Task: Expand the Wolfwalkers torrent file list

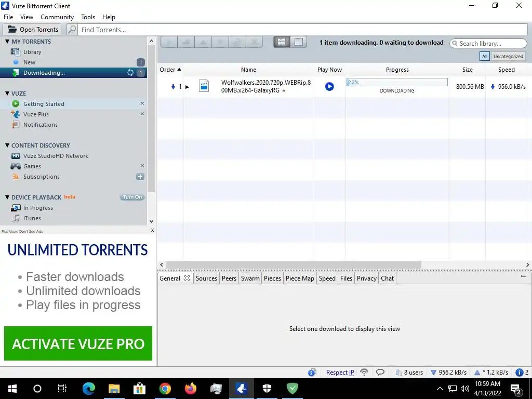Action: point(187,87)
